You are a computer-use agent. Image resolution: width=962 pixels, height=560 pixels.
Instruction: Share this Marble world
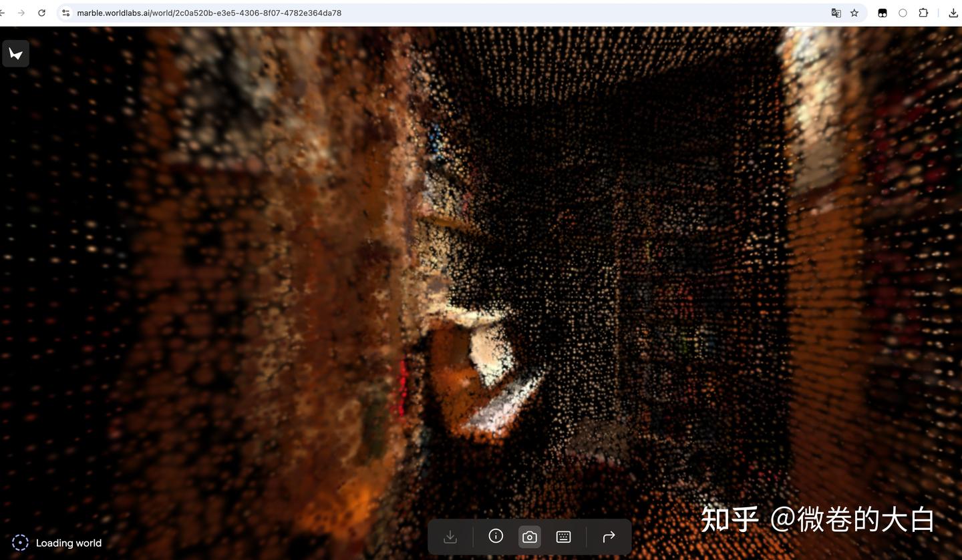coord(608,536)
